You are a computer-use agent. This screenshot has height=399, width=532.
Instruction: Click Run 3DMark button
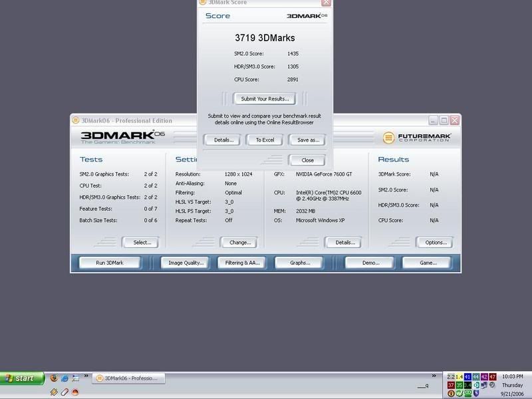(110, 263)
